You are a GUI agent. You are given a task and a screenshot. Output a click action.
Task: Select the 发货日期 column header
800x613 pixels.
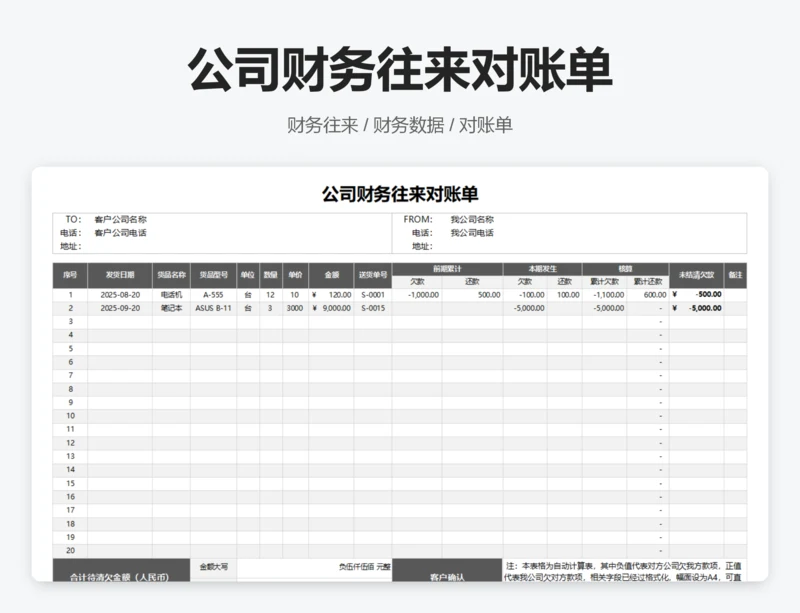(x=120, y=275)
